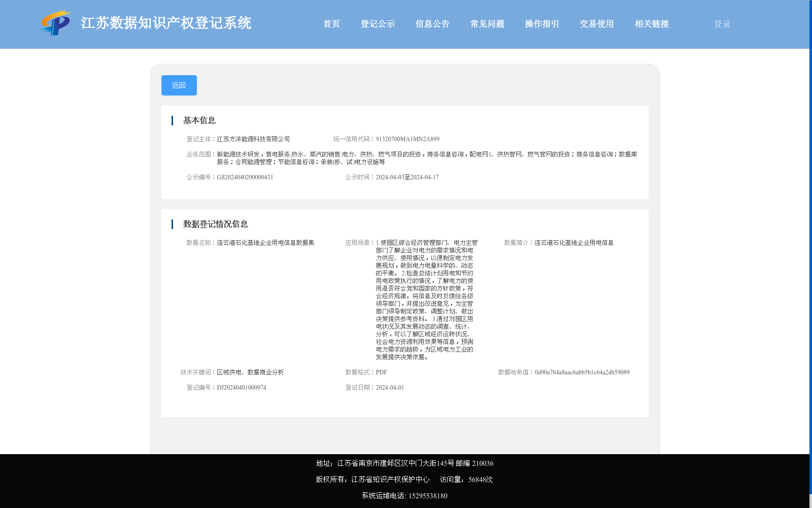Click the system logo icon in header
This screenshot has height=508, width=812.
(x=56, y=23)
